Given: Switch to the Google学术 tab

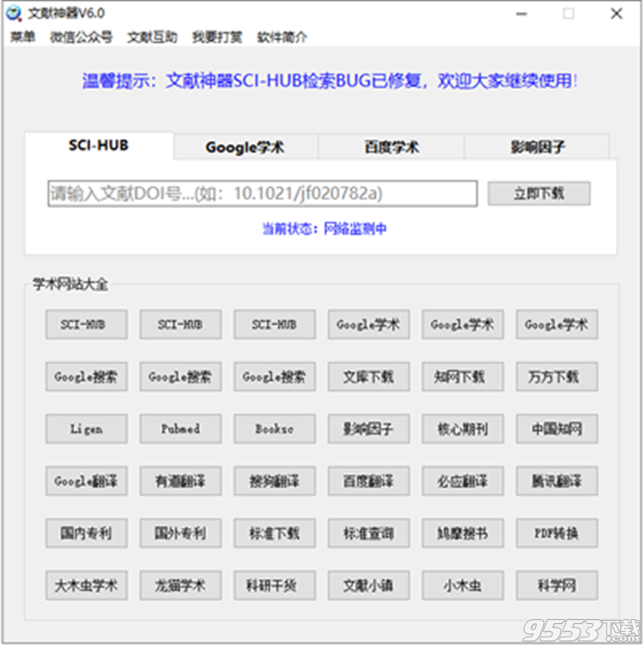Looking at the screenshot, I should [x=244, y=145].
